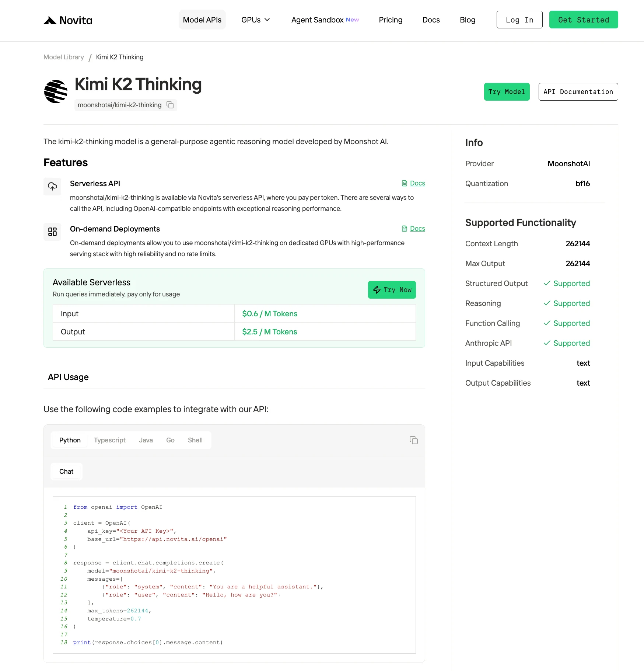
Task: Switch to the Java code tab
Action: (146, 440)
